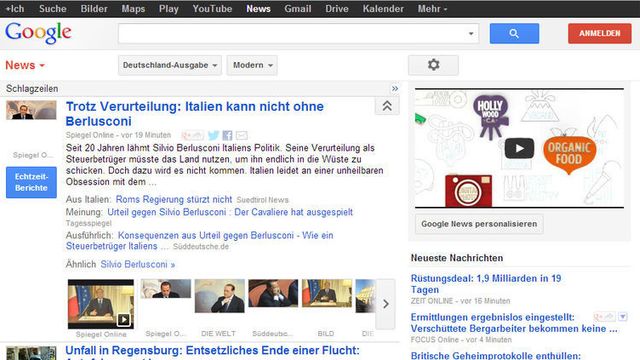Go to Suche in the top bar
Viewport: 640px width, 360px height.
tap(53, 9)
